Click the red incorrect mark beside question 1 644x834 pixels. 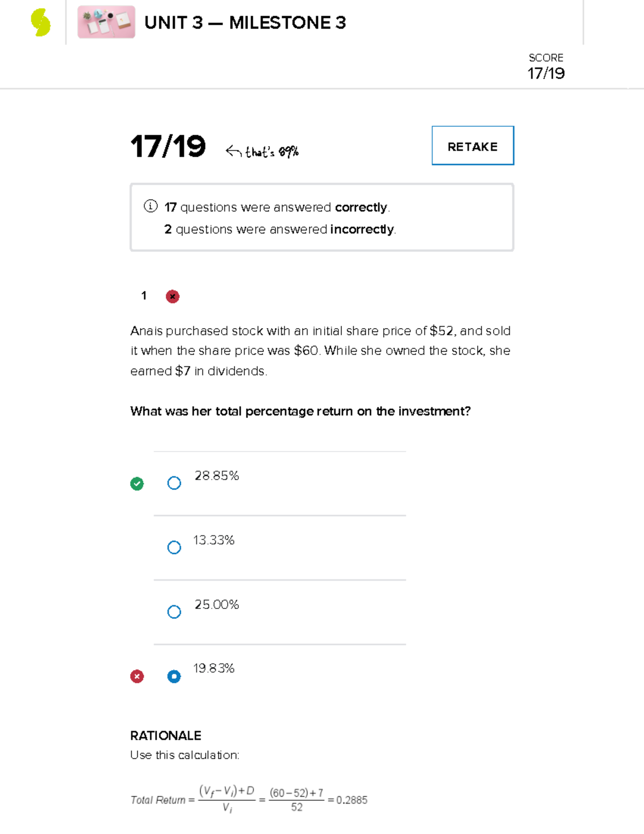coord(172,296)
